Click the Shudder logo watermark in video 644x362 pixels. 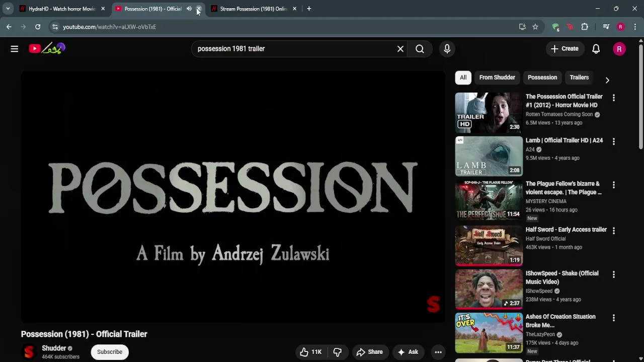pyautogui.click(x=433, y=304)
